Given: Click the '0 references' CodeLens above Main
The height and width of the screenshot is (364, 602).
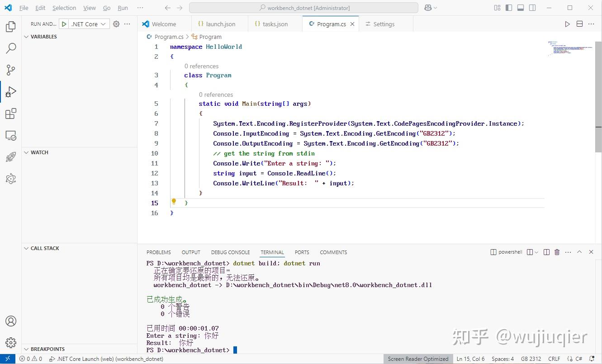Looking at the screenshot, I should [x=216, y=95].
